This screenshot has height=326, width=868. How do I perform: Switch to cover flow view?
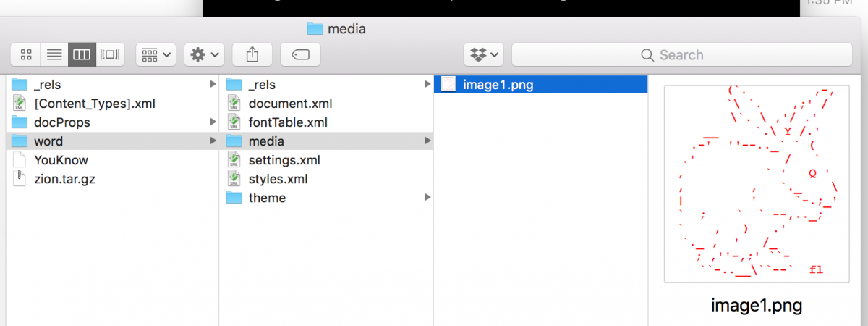click(x=111, y=54)
